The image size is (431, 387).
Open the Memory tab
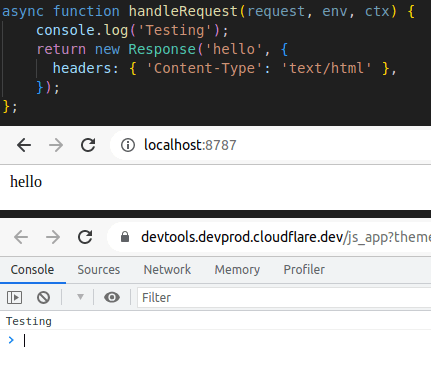tap(237, 270)
